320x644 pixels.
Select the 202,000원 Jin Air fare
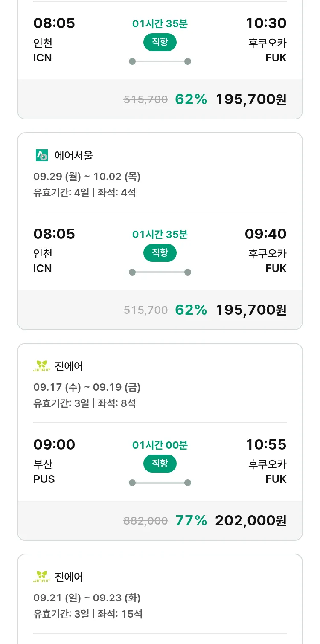pos(250,520)
